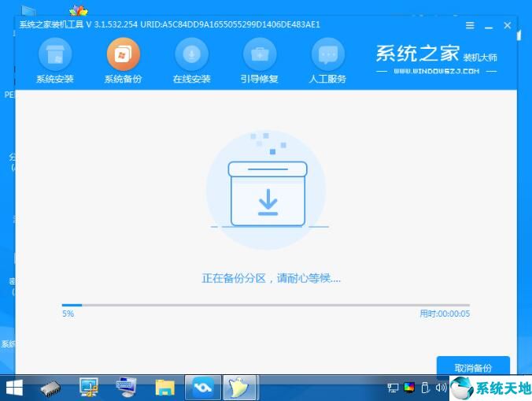Click the 取消备份 button

[473, 366]
